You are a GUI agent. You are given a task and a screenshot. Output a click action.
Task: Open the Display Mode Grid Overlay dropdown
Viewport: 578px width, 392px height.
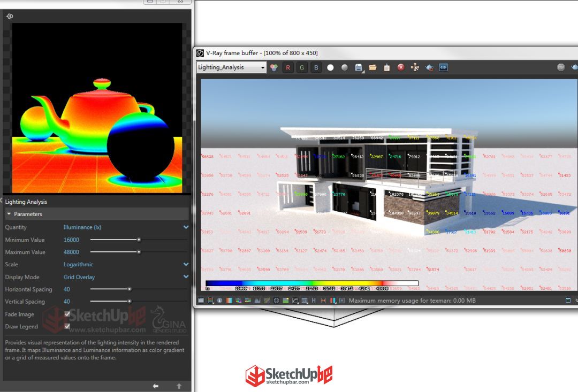[126, 277]
